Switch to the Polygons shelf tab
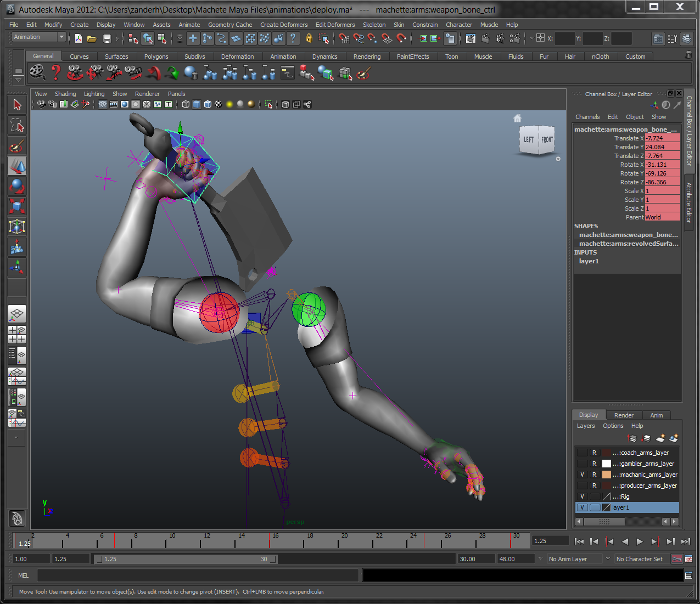The width and height of the screenshot is (700, 604). coord(156,57)
